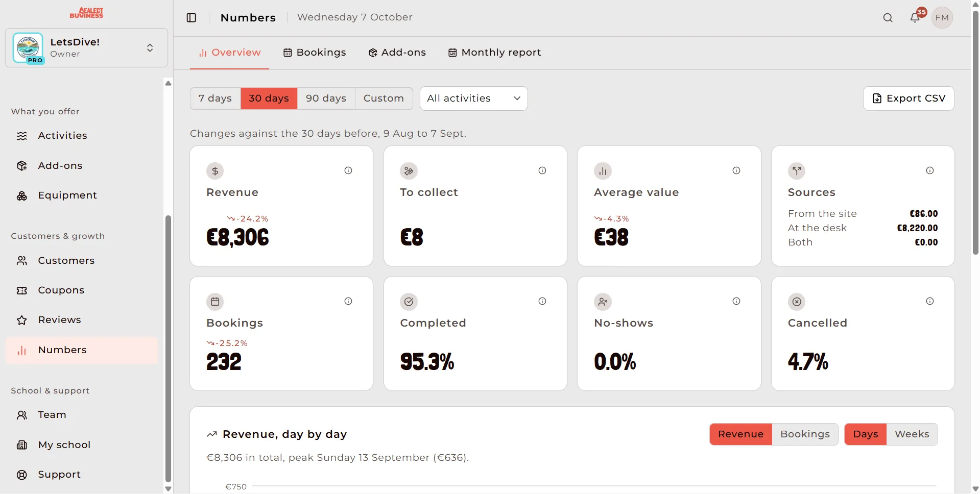
Task: Show info for No-shows card
Action: point(736,301)
